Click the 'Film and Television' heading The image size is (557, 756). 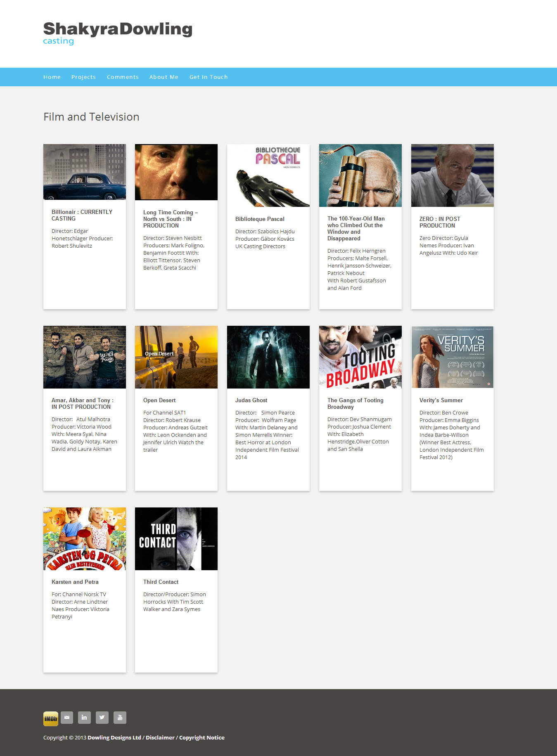91,117
